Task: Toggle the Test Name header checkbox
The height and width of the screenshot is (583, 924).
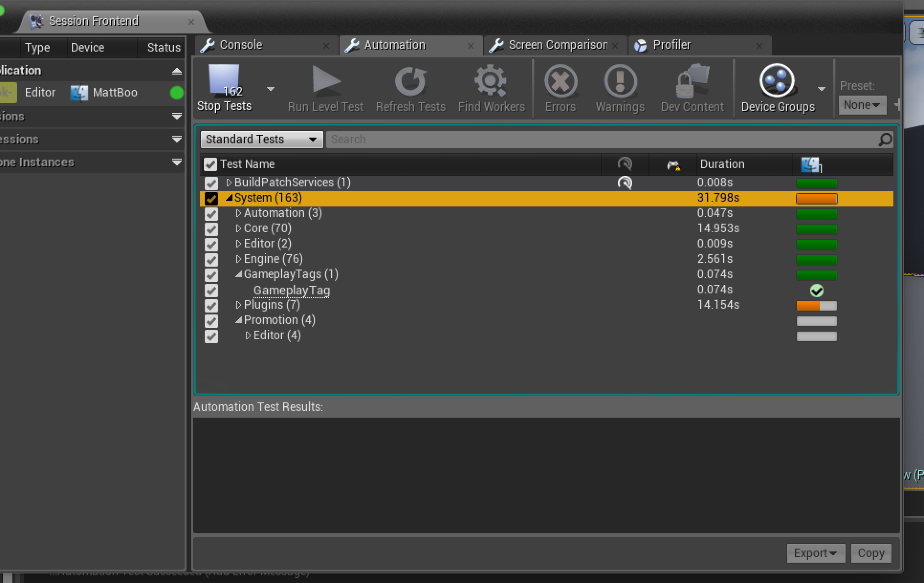Action: (x=210, y=164)
